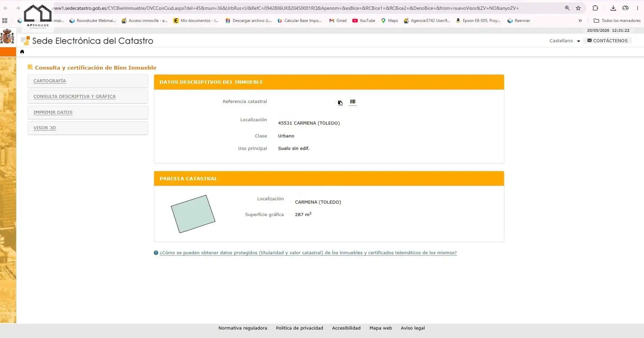Open browser zoom magnifier icon

pyautogui.click(x=567, y=8)
